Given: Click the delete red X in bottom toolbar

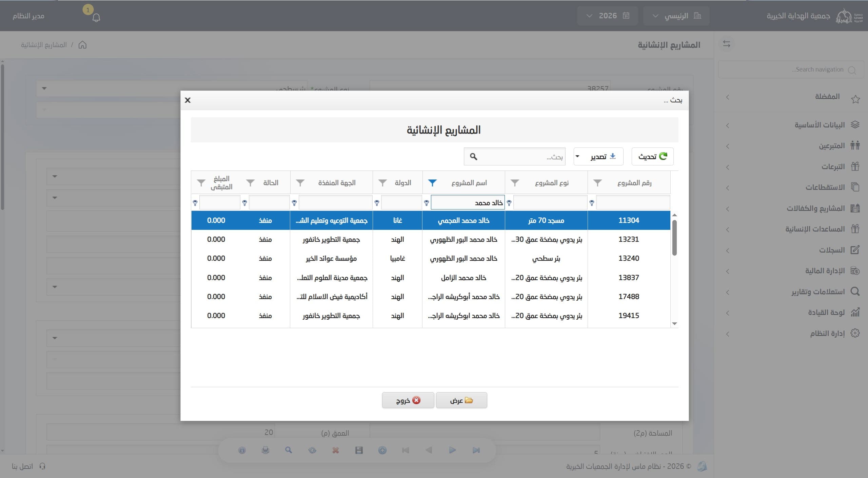Looking at the screenshot, I should (335, 450).
